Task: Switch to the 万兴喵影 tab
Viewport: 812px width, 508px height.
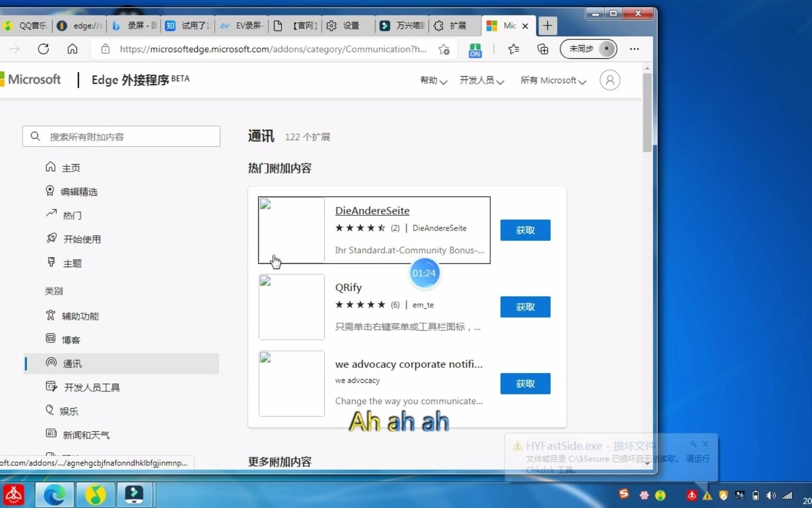Action: (x=403, y=26)
